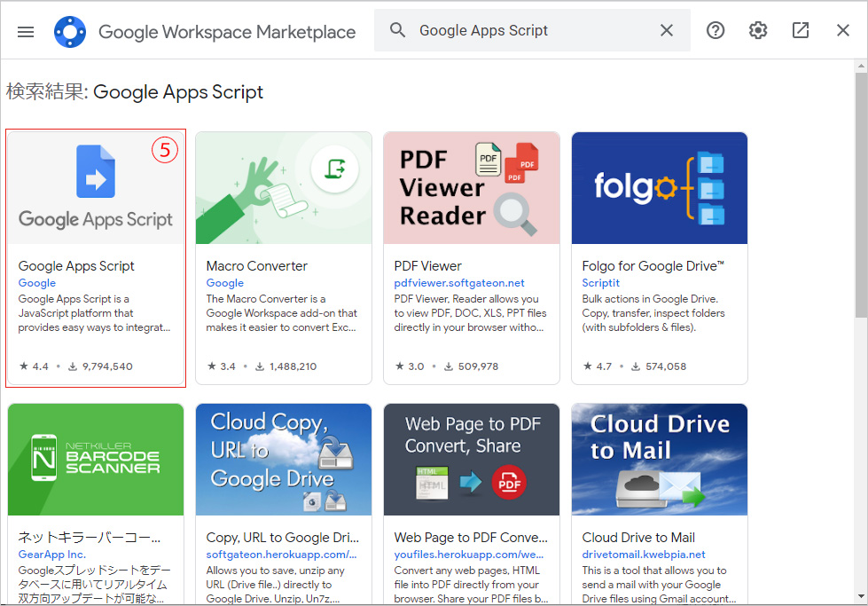Open the Netkiller Barcode Scanner thumbnail
This screenshot has width=868, height=606.
[x=96, y=460]
